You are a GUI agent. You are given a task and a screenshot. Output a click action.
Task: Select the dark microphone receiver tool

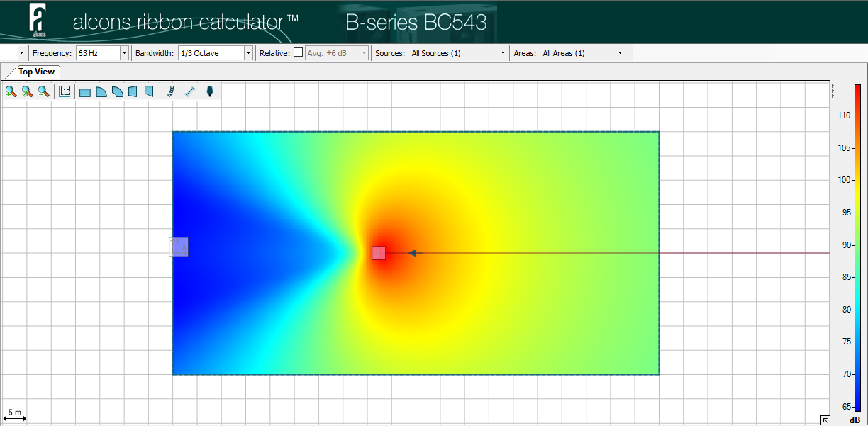[x=209, y=91]
